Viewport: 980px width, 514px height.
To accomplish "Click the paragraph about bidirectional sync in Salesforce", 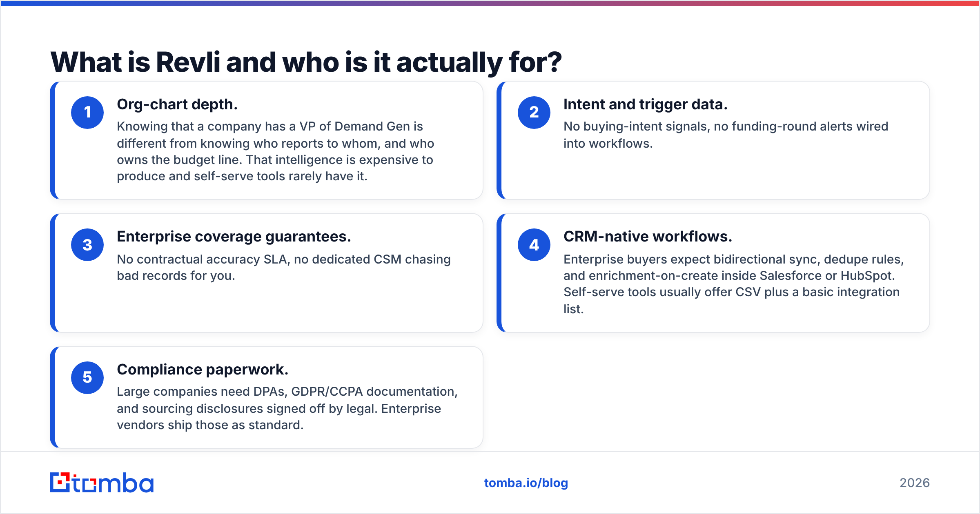I will coord(734,284).
